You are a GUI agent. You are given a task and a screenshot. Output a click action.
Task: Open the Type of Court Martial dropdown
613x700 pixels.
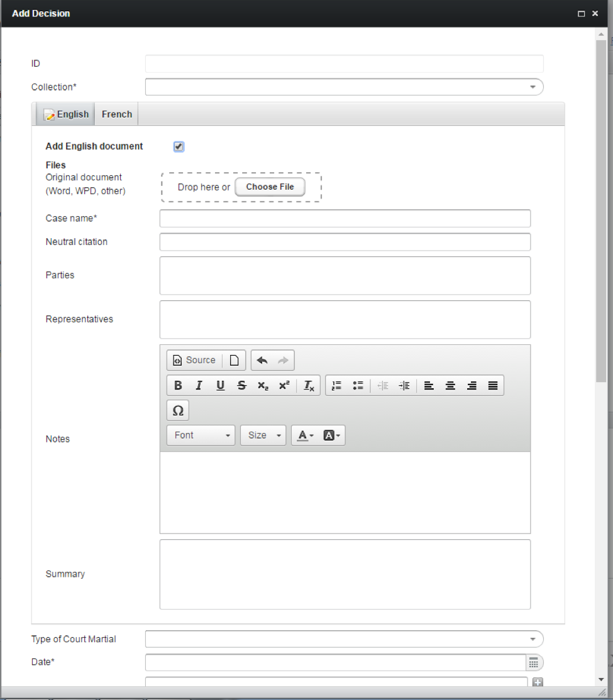533,639
